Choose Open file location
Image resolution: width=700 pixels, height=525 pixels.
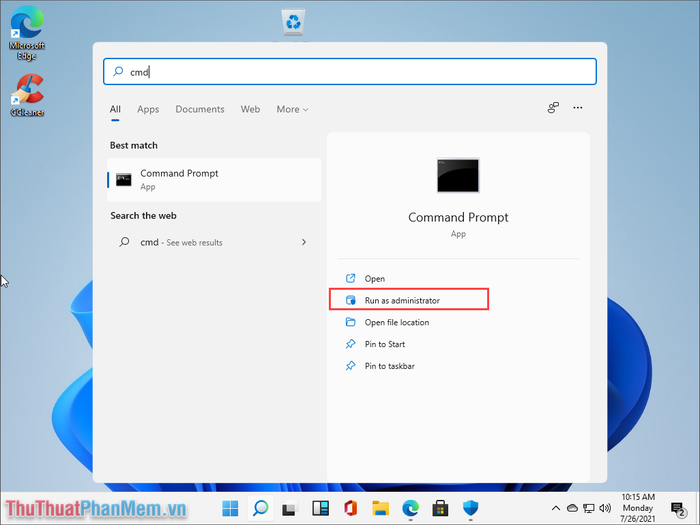(396, 322)
